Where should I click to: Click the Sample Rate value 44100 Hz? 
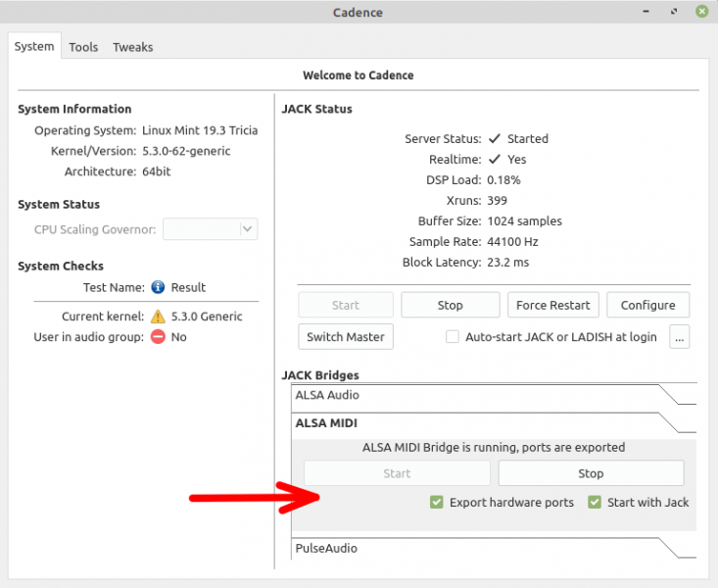pos(512,242)
